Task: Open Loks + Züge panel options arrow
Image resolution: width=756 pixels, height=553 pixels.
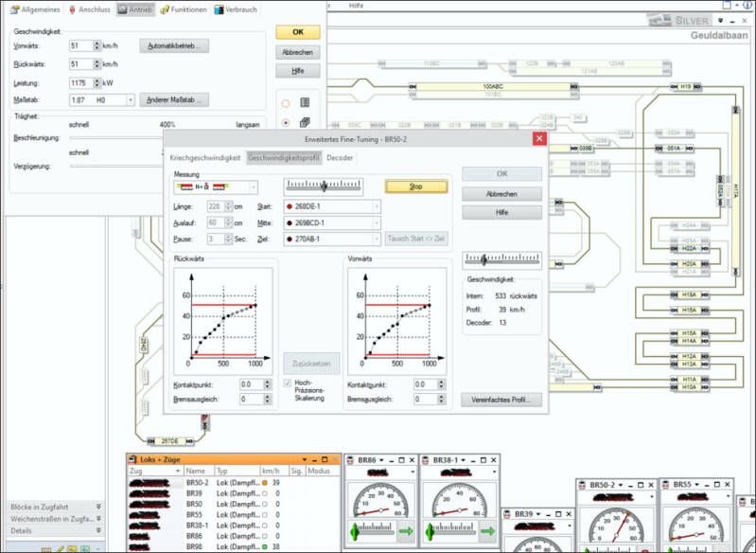Action: [x=305, y=459]
